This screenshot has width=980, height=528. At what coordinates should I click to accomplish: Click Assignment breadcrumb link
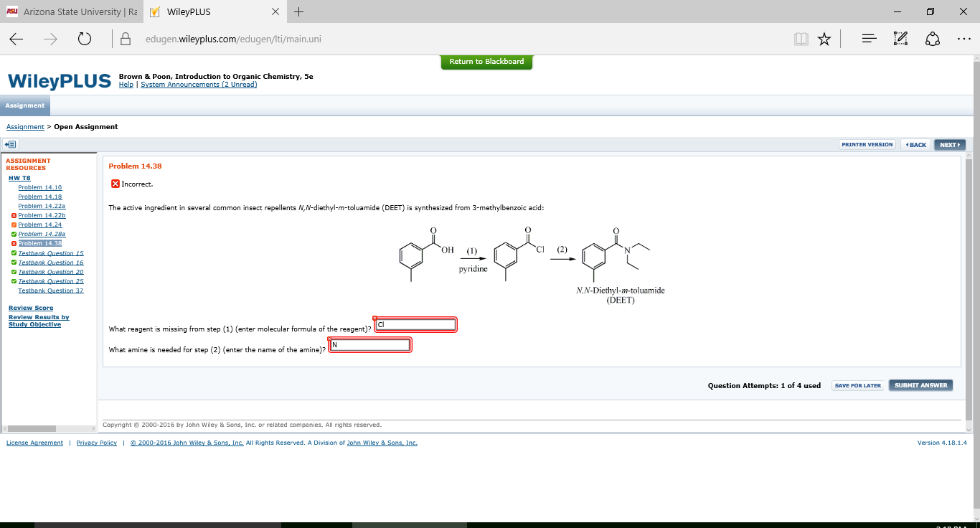(x=25, y=127)
